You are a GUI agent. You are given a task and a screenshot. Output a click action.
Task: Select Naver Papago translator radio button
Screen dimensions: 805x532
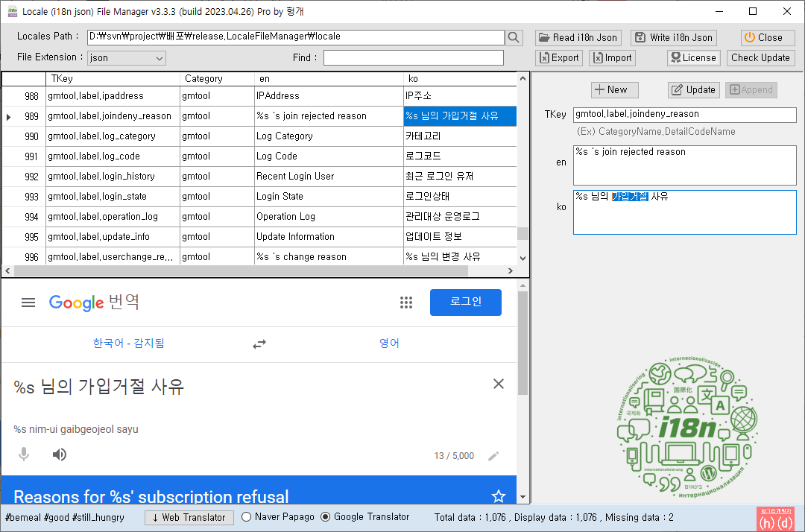click(247, 517)
